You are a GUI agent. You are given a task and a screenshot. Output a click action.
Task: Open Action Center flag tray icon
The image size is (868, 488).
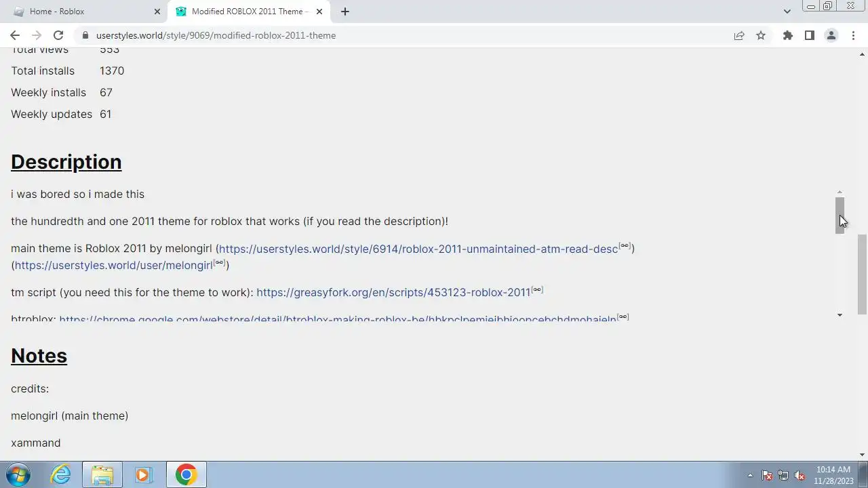(767, 475)
